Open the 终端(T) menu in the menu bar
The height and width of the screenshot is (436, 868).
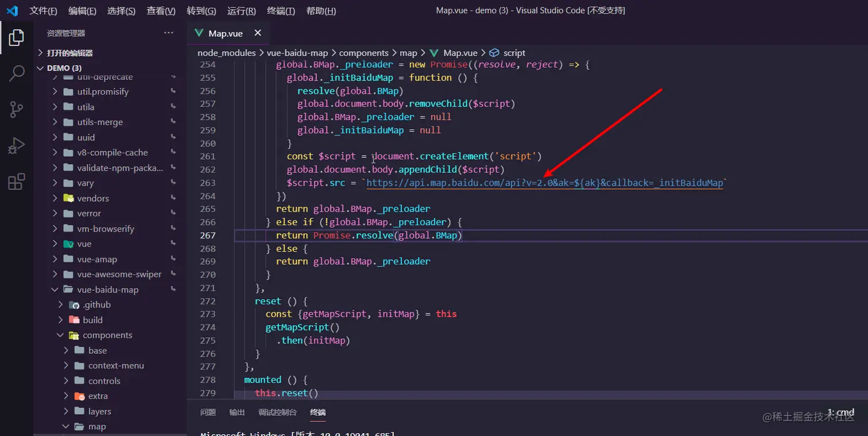(x=281, y=11)
